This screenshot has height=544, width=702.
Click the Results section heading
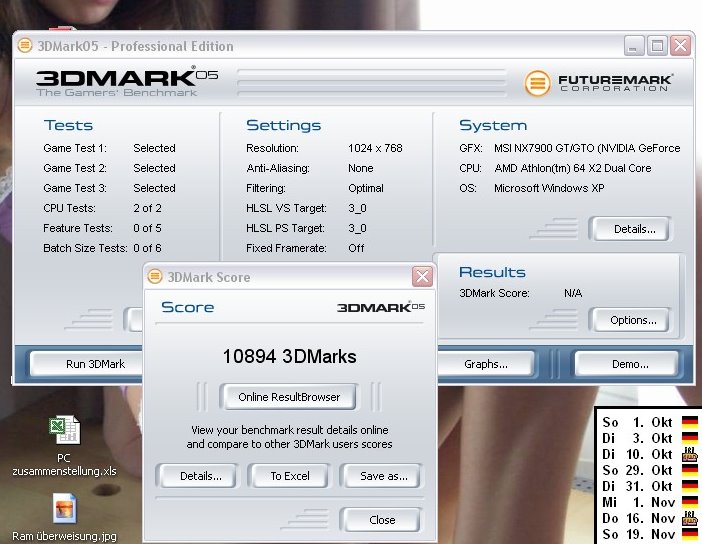tap(492, 272)
